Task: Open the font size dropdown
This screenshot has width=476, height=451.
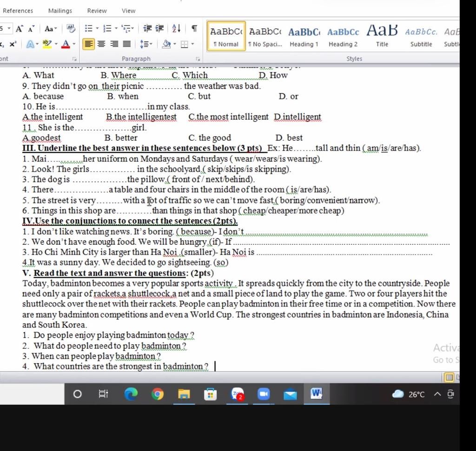Action: pos(9,28)
